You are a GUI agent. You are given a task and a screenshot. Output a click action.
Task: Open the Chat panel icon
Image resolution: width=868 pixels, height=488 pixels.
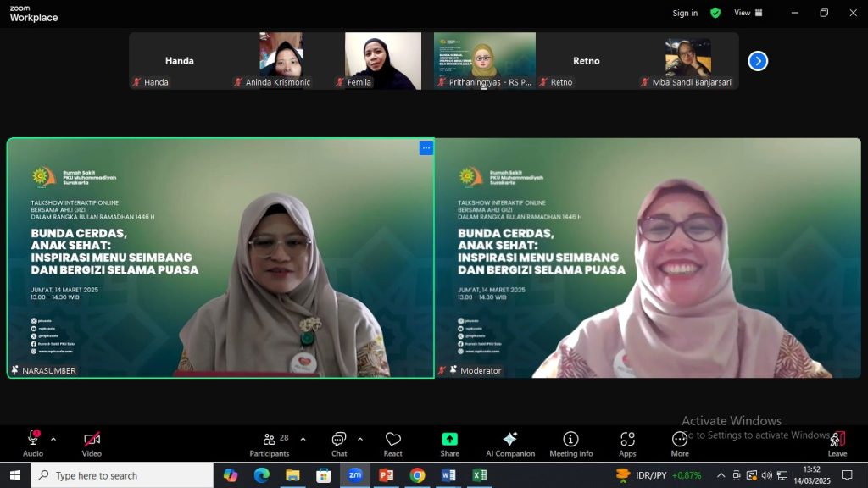338,439
